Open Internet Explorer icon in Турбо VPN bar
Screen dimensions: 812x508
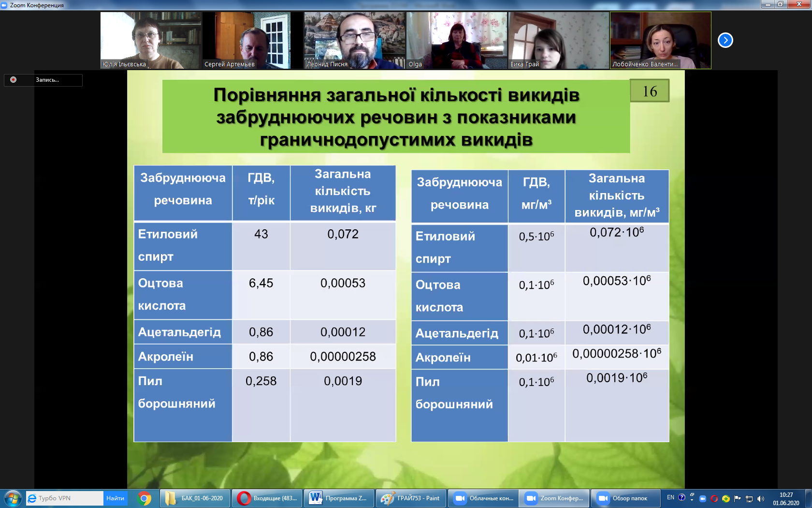click(x=32, y=498)
